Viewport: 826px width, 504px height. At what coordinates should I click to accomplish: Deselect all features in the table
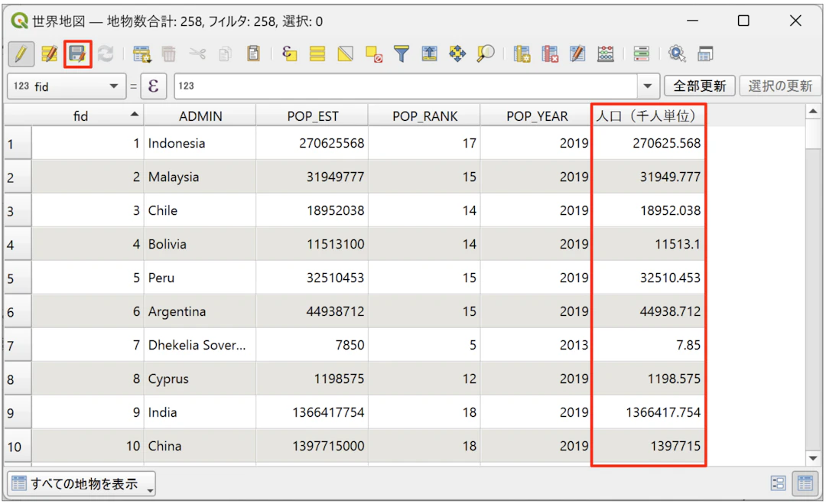click(374, 54)
